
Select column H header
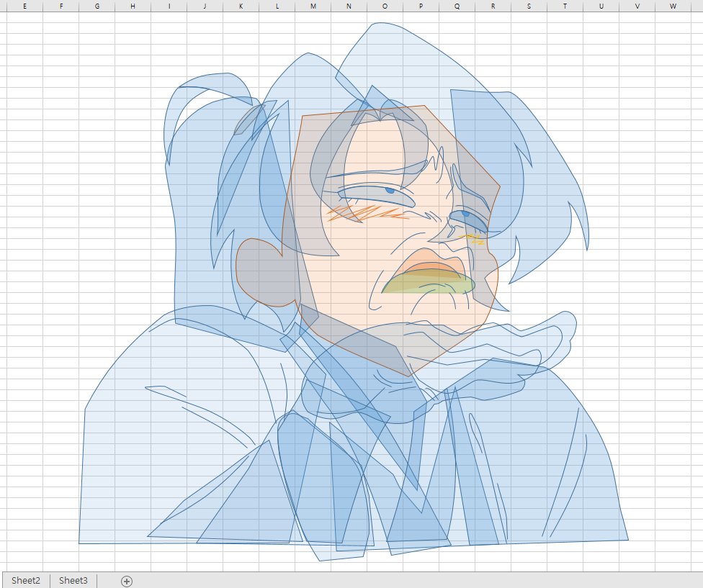pyautogui.click(x=133, y=6)
